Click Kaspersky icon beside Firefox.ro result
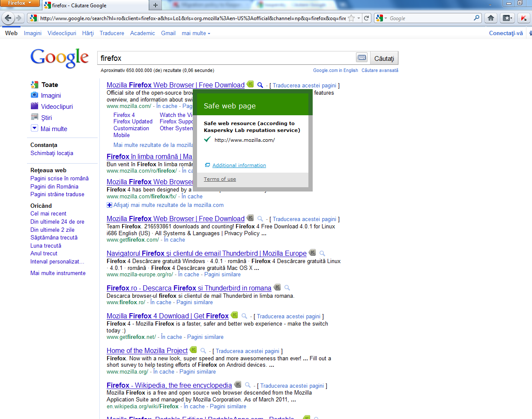 (x=277, y=287)
